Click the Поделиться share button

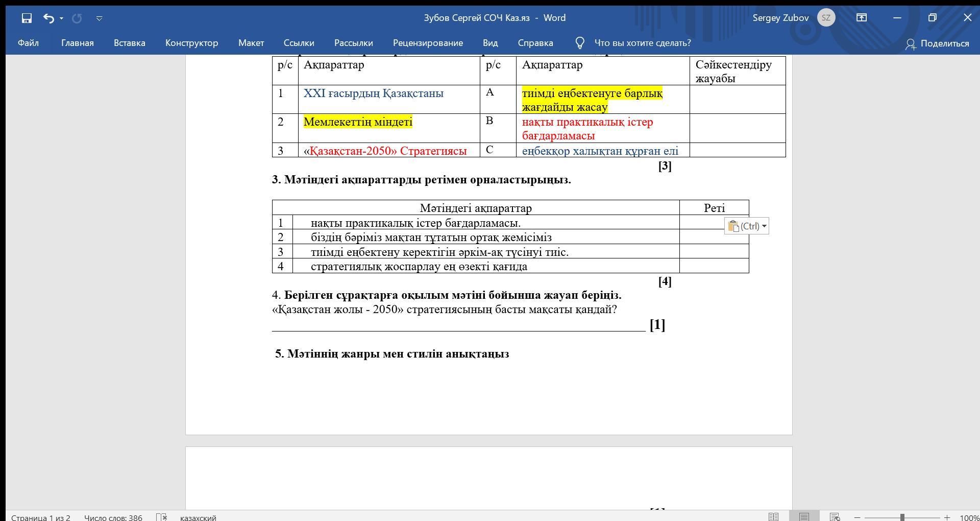[937, 43]
